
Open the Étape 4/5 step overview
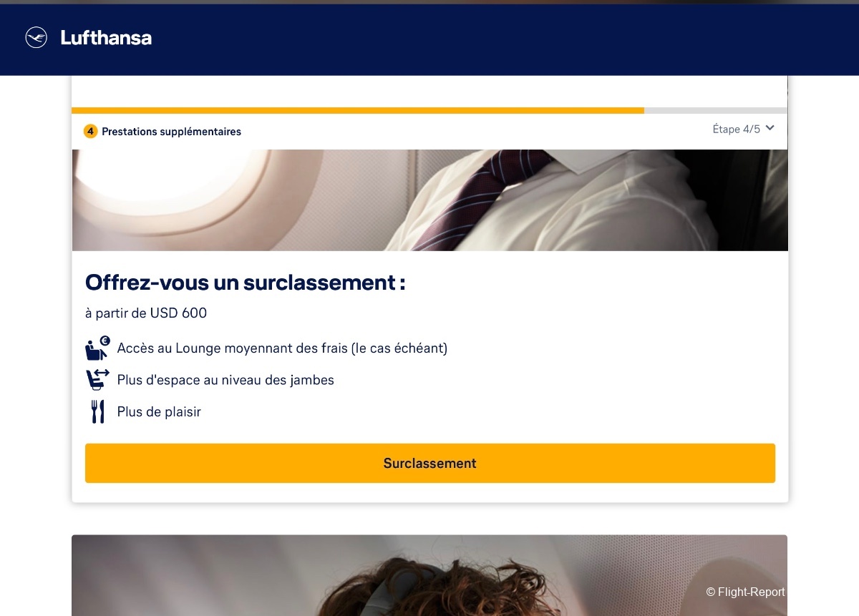point(744,129)
